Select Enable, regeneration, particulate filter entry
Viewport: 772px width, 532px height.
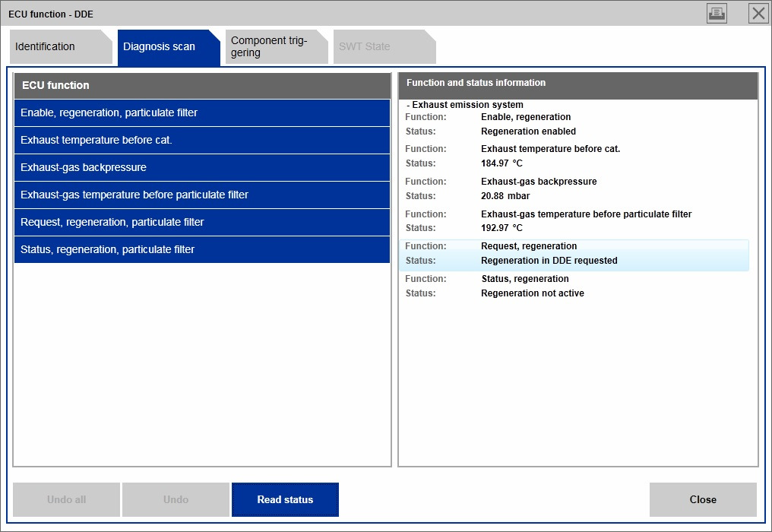click(x=201, y=112)
